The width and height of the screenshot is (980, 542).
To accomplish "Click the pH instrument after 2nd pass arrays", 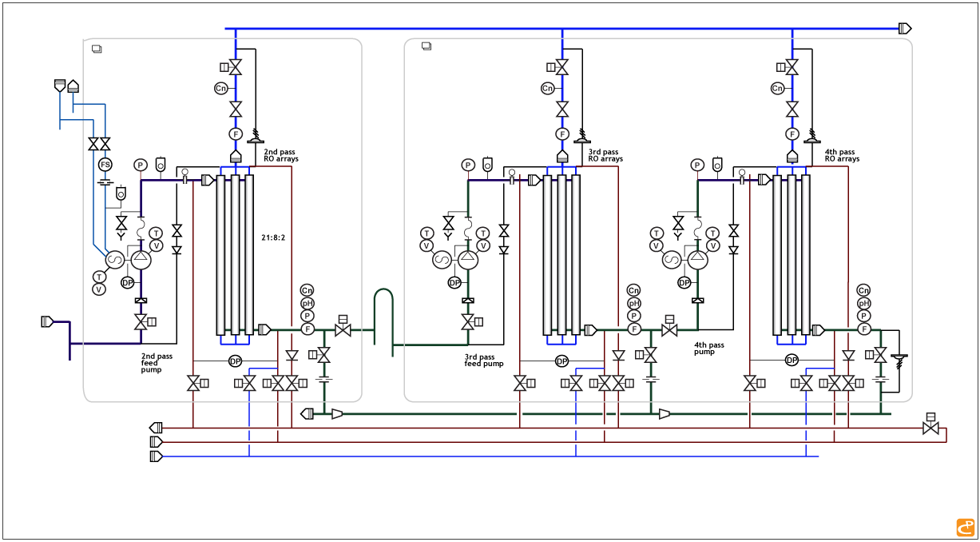I will point(307,303).
